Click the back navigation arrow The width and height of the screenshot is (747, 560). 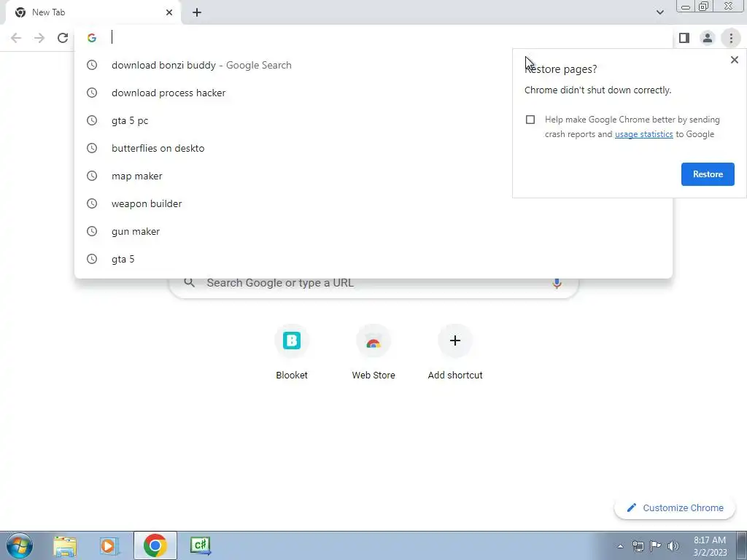(x=16, y=38)
